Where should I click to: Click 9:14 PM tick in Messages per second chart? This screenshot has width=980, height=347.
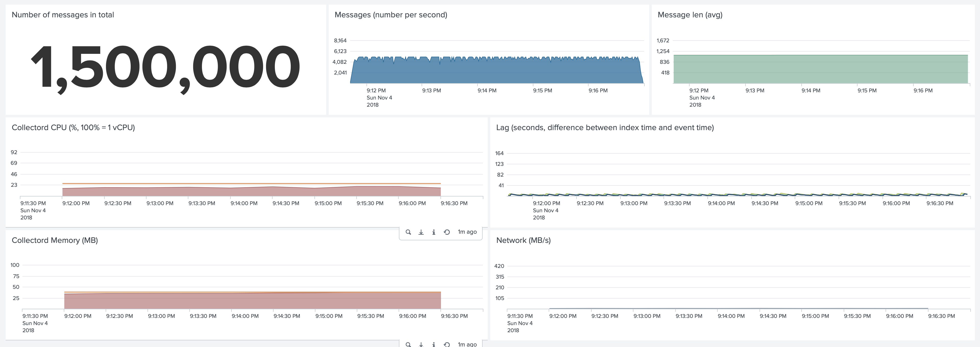487,91
